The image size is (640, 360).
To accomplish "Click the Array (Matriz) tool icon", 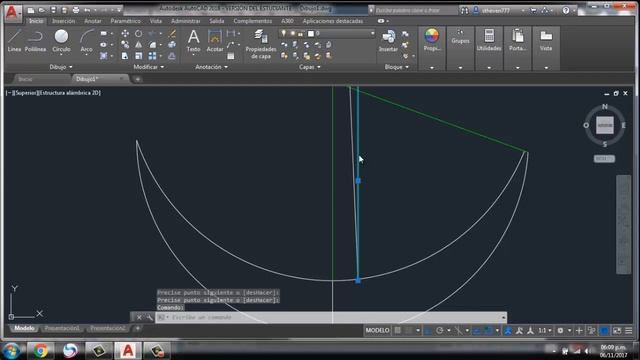I will pyautogui.click(x=152, y=56).
